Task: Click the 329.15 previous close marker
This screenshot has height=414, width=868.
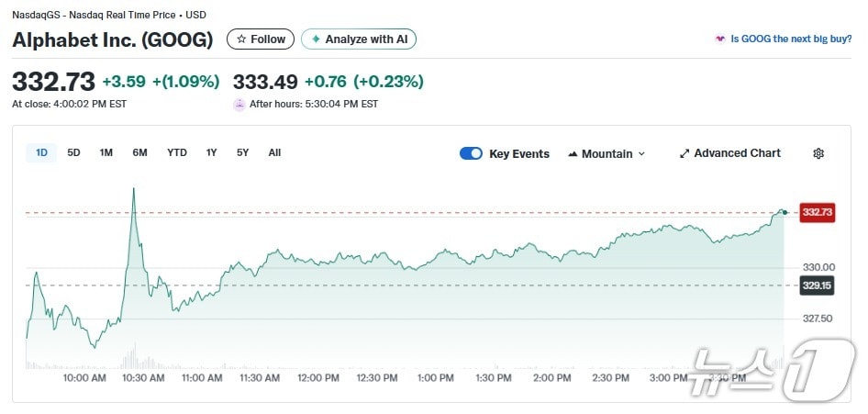Action: [817, 285]
